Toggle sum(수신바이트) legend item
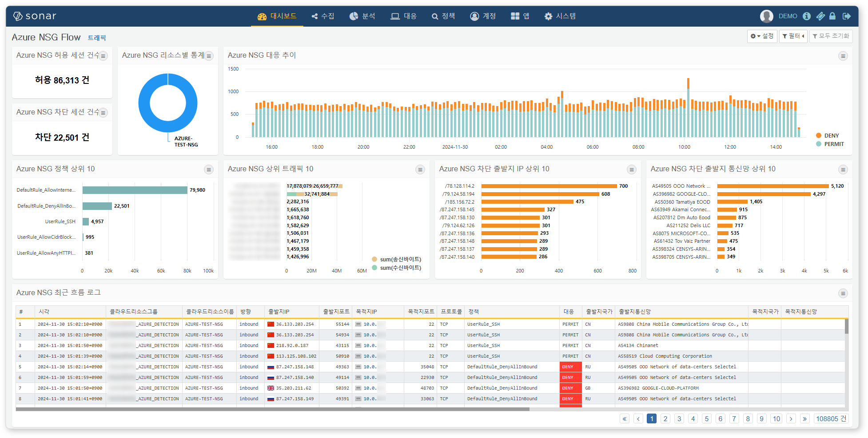The image size is (868, 438). pos(396,268)
